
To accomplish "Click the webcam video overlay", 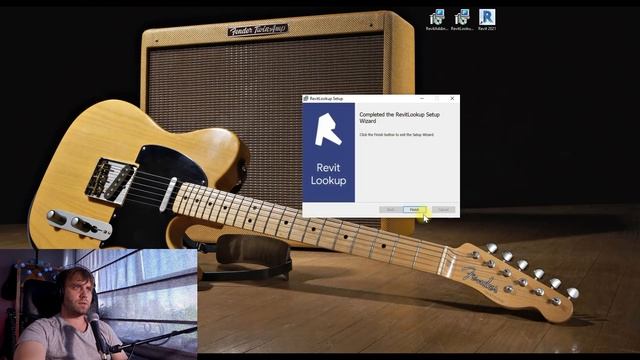I will 98,304.
